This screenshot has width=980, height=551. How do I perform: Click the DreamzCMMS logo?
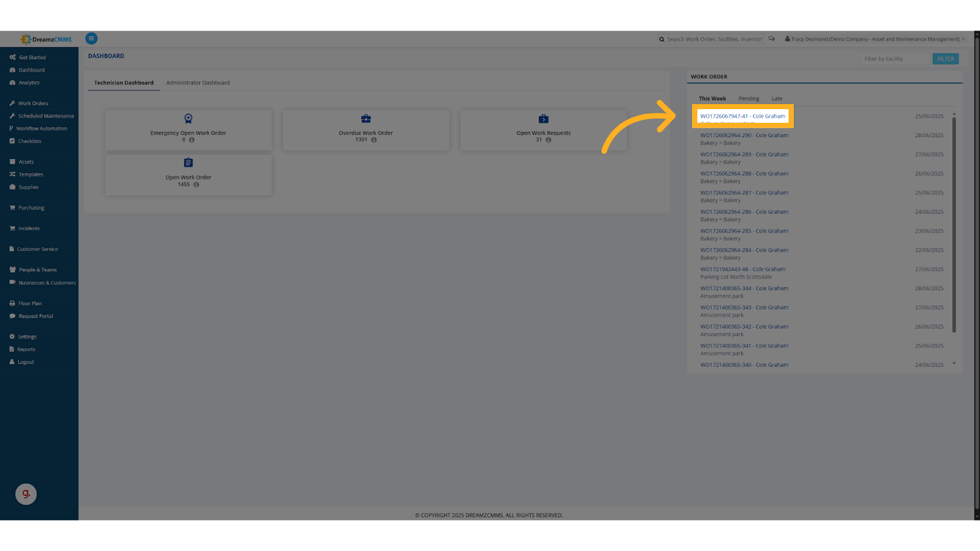46,39
